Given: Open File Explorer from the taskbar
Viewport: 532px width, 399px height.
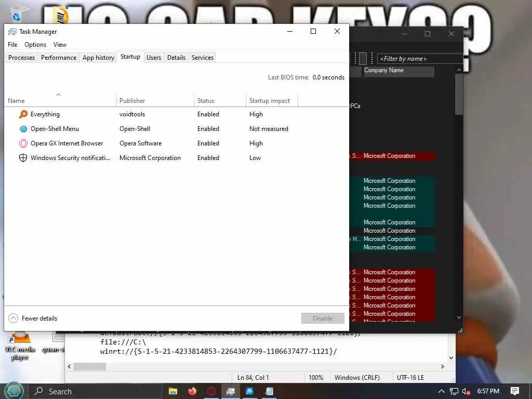Looking at the screenshot, I should [x=173, y=391].
